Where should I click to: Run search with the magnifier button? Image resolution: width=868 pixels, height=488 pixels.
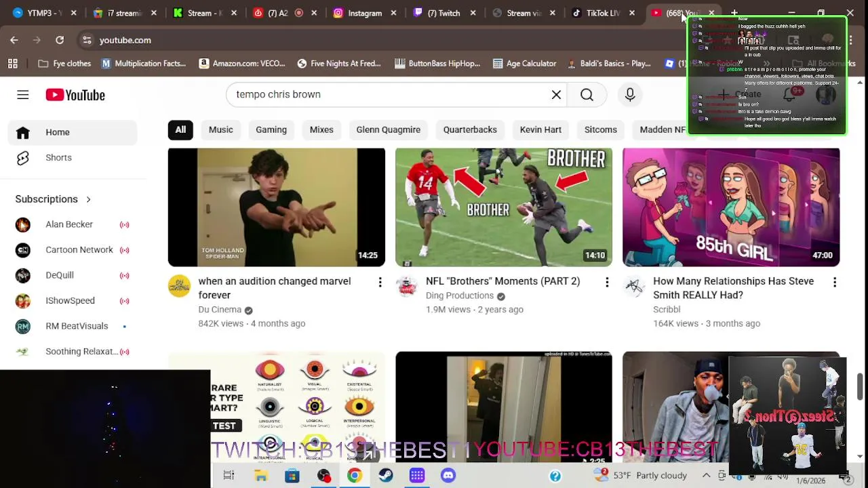587,95
